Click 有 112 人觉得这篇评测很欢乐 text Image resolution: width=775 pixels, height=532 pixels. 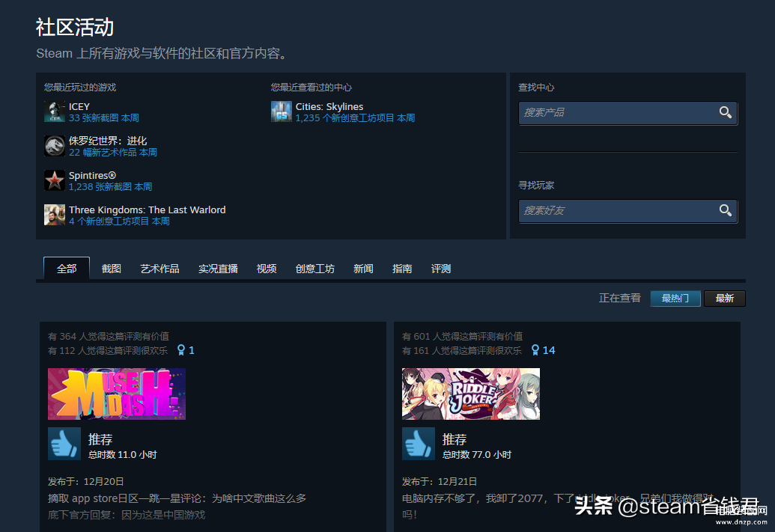point(108,351)
